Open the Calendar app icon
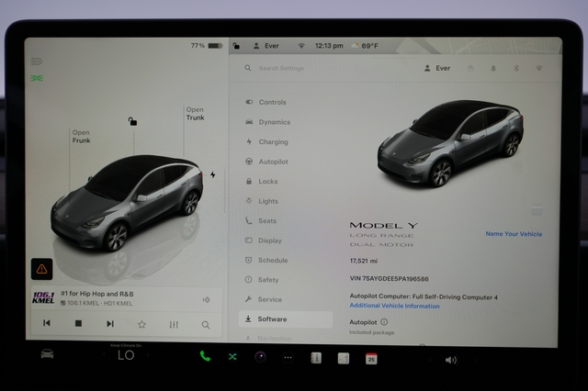The image size is (588, 391). tap(371, 359)
